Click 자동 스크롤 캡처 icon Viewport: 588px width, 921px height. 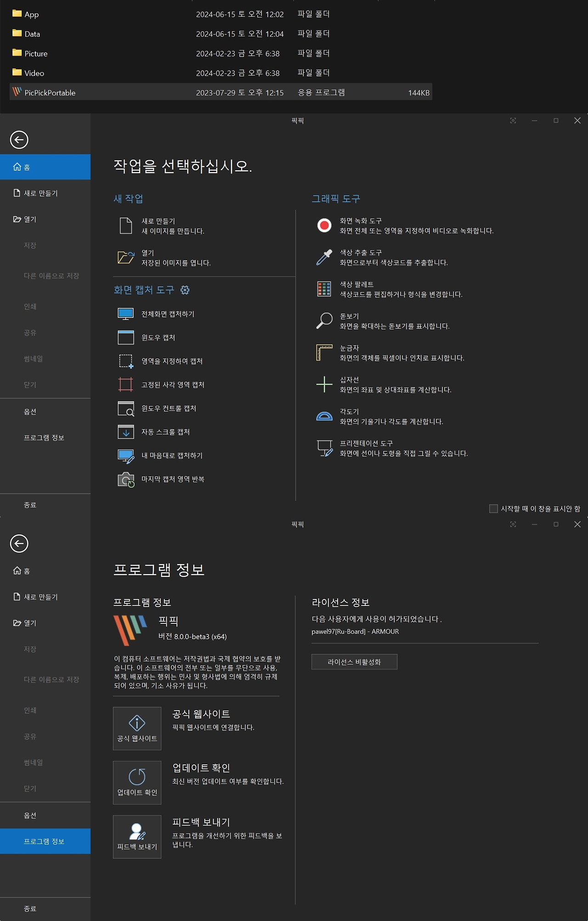[126, 432]
